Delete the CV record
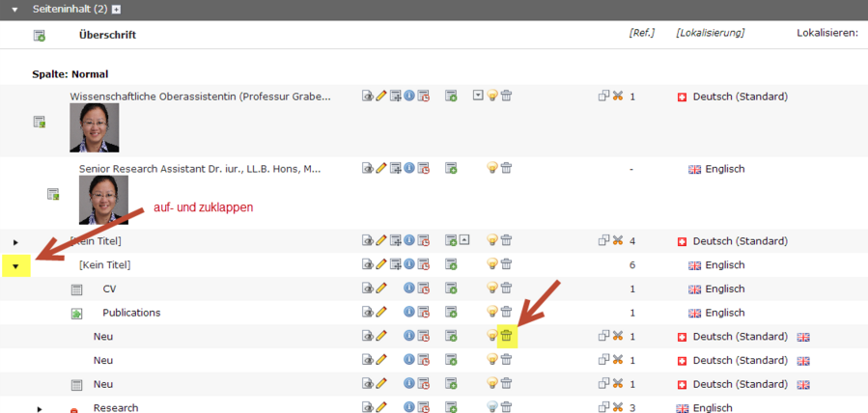 (x=506, y=288)
